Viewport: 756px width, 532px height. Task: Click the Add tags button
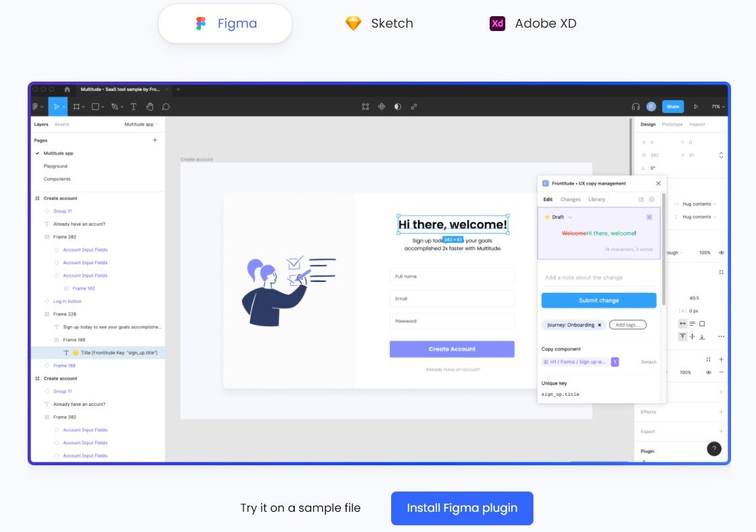tap(627, 325)
